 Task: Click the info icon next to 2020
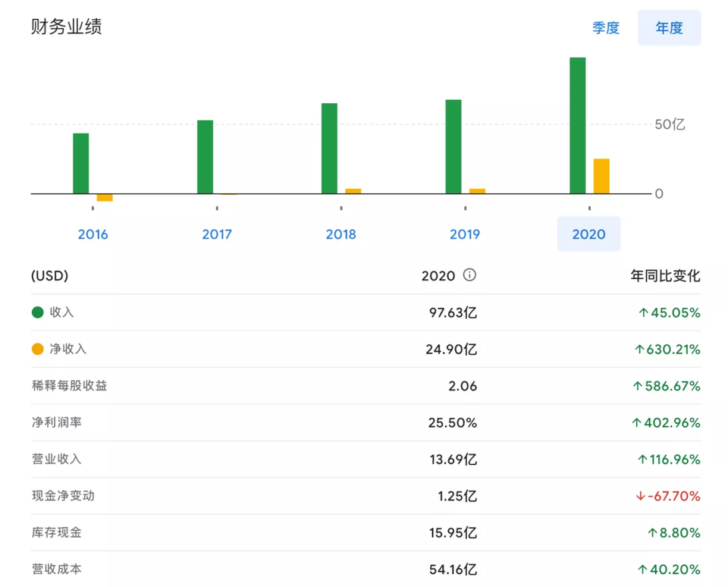pos(469,275)
